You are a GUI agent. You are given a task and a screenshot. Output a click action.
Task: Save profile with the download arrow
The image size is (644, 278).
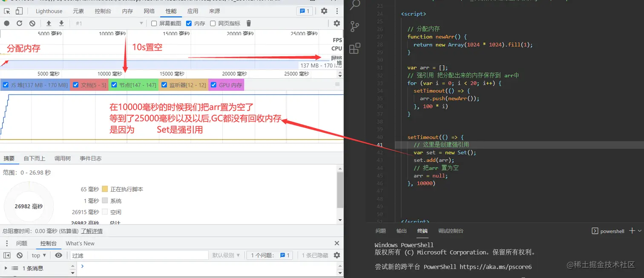click(x=61, y=23)
